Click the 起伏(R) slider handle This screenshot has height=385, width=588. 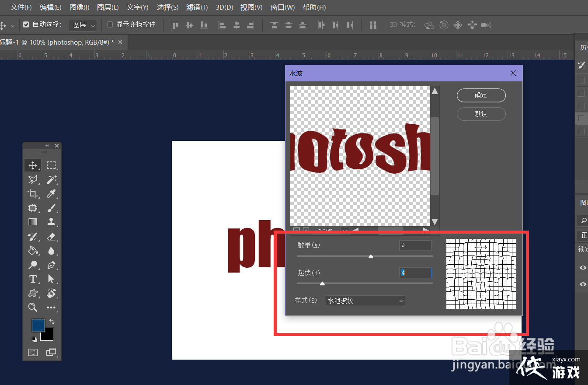pyautogui.click(x=322, y=284)
